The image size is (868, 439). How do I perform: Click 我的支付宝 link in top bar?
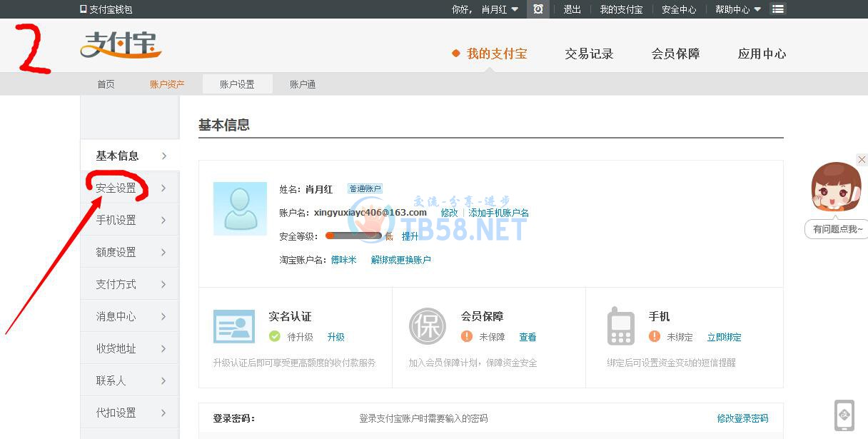click(x=621, y=9)
